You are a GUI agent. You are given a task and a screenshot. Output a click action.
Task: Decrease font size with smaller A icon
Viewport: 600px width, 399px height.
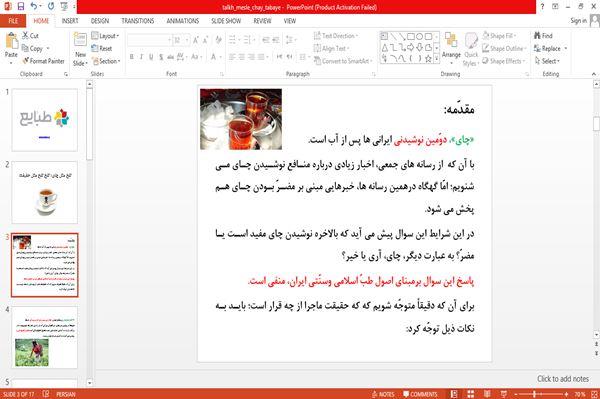point(205,40)
